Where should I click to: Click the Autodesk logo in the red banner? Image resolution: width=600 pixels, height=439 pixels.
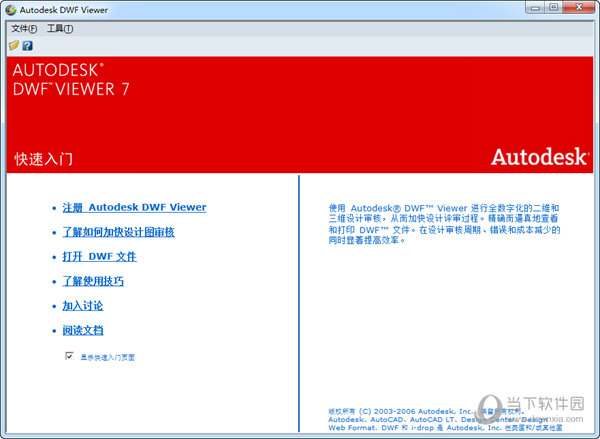[540, 157]
